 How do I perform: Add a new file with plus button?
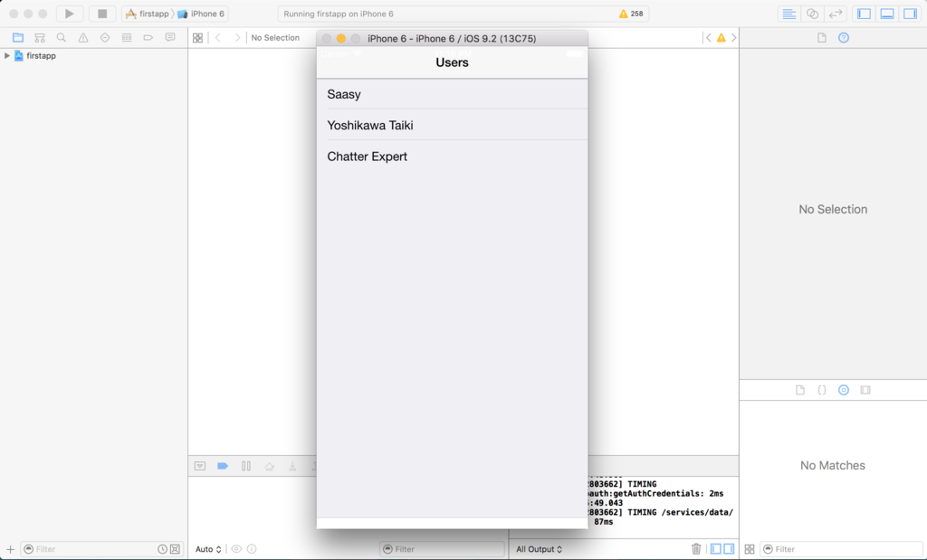click(10, 549)
